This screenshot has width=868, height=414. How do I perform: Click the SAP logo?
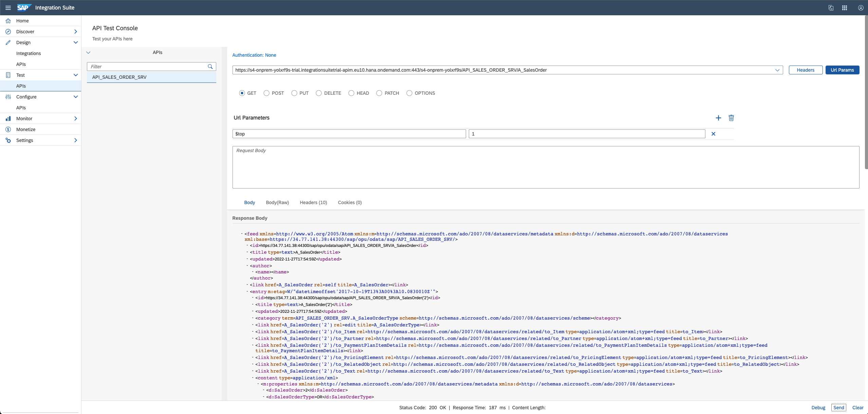tap(24, 7)
